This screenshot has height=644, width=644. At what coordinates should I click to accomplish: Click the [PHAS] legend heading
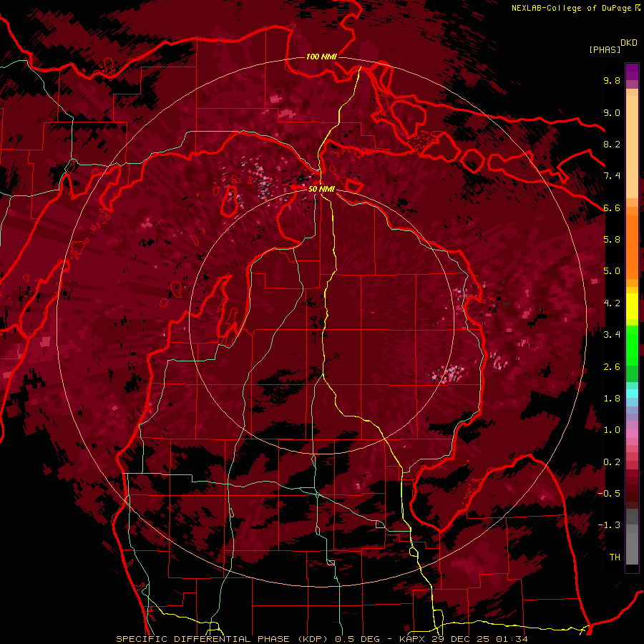click(x=605, y=50)
